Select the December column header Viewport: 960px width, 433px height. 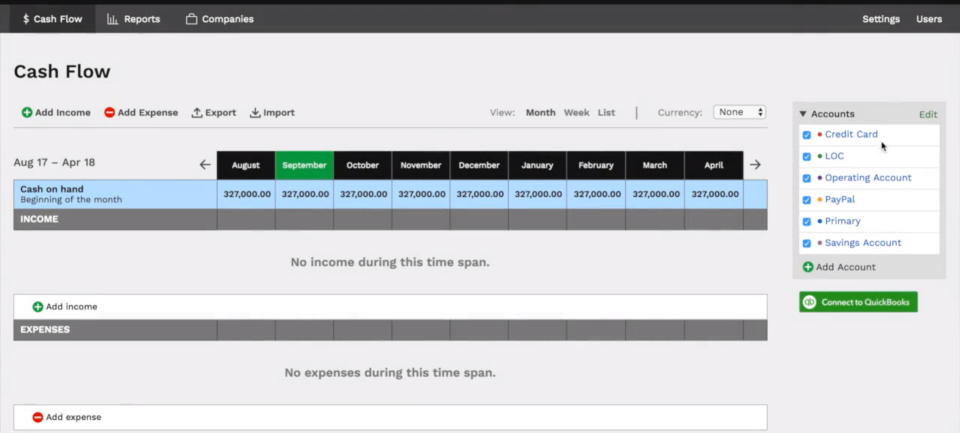479,165
